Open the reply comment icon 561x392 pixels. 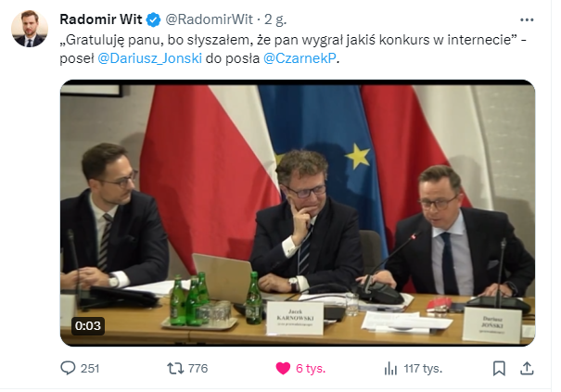click(68, 368)
